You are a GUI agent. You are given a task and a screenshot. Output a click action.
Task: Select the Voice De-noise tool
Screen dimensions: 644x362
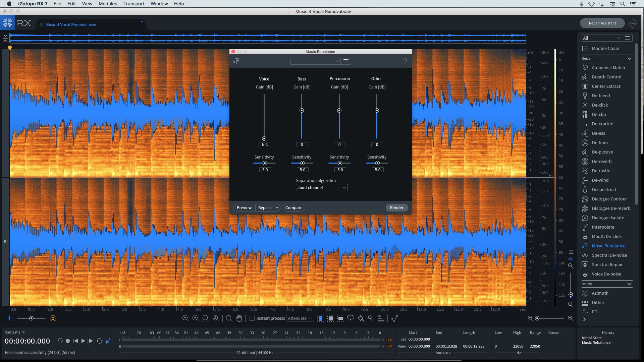(x=607, y=274)
